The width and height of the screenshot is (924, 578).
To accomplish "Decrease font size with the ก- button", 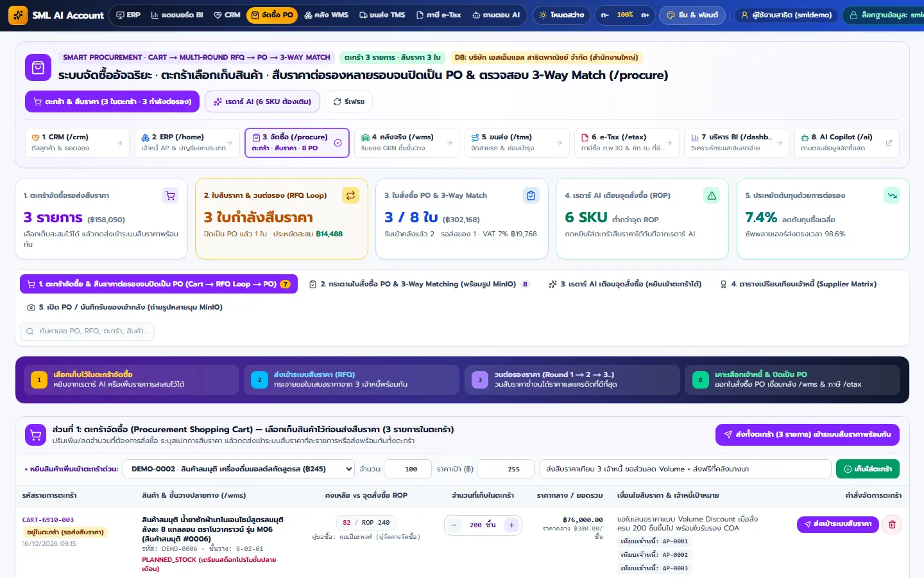I will pos(605,15).
